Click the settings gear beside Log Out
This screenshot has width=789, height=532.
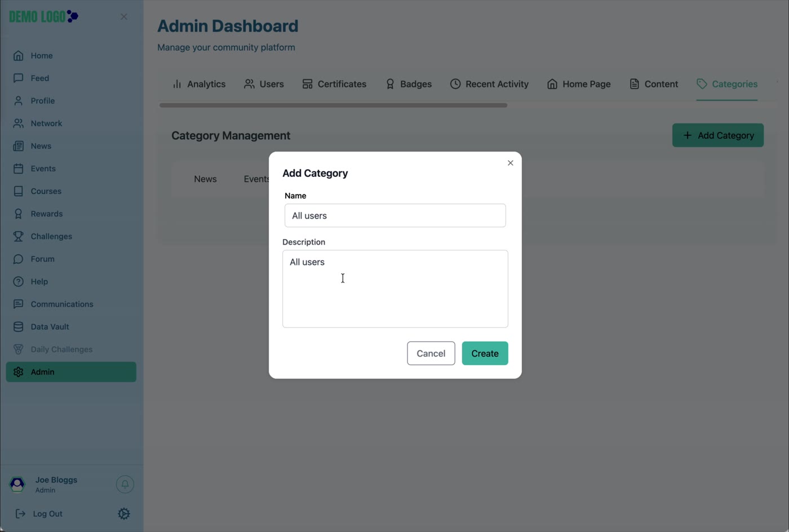[x=124, y=513]
